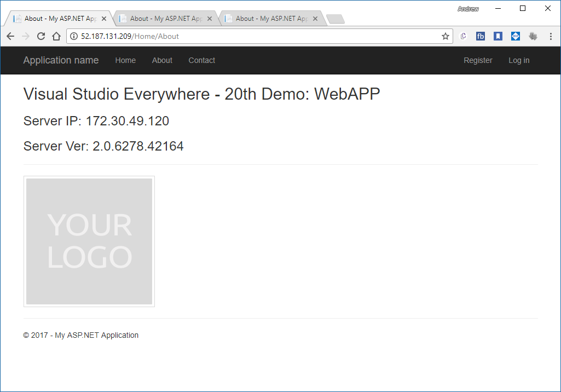Click the MVP extension icon
This screenshot has width=561, height=392.
point(516,36)
